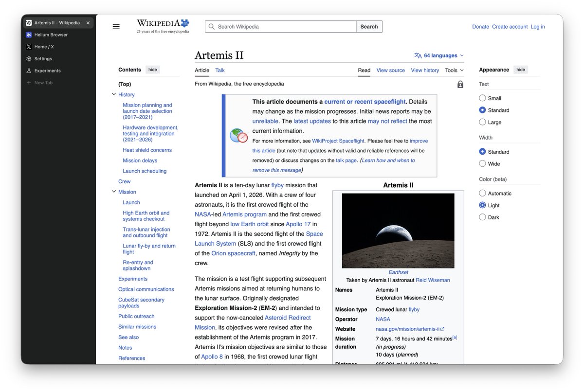Click the Helium Browser tab icon
Viewport: 584px width, 392px height.
pos(29,35)
